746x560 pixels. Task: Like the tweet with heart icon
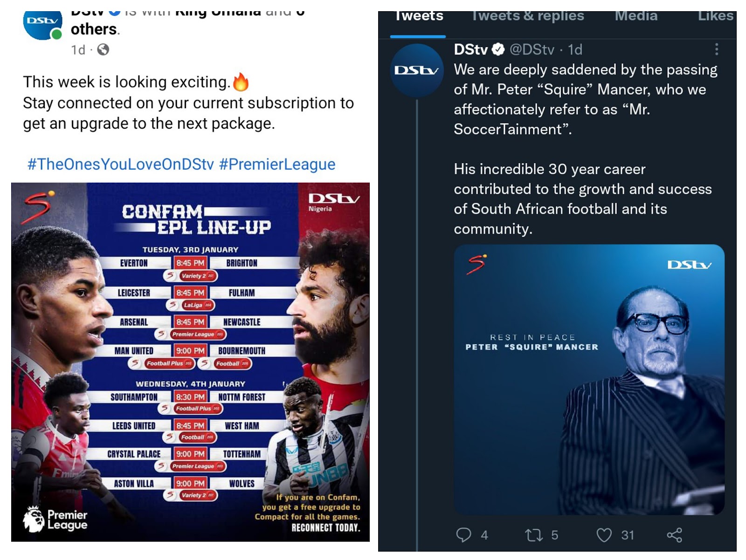coord(604,534)
